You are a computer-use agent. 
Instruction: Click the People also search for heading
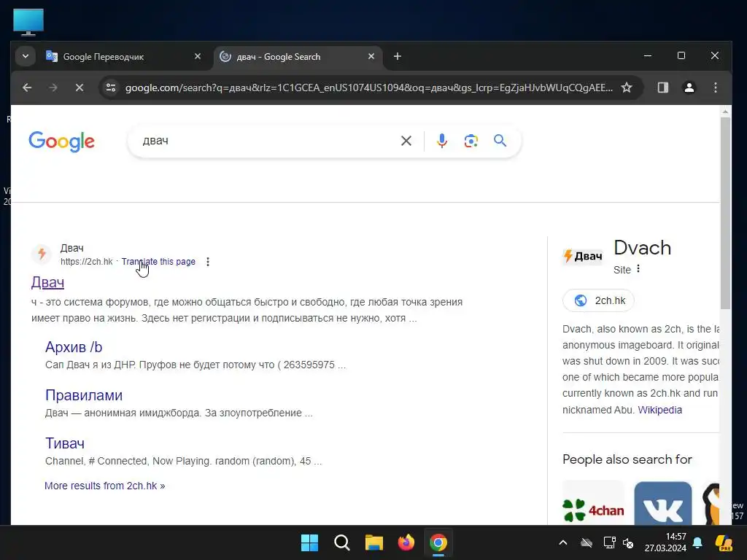coord(627,459)
